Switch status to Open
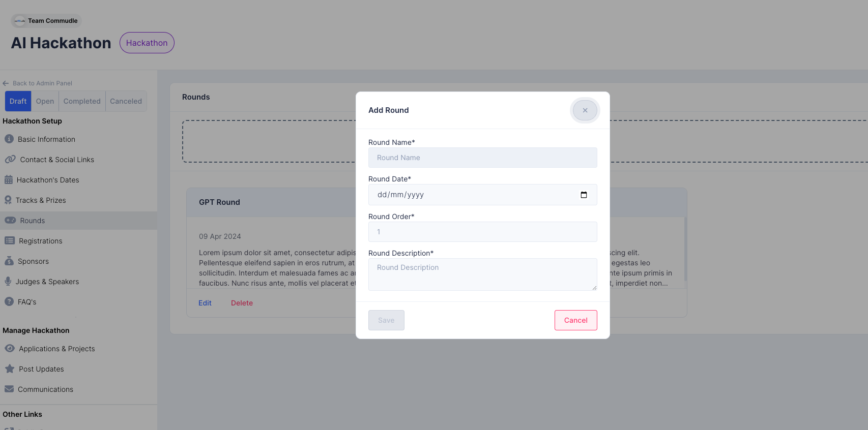Screen dimensions: 868x430 pyautogui.click(x=45, y=101)
